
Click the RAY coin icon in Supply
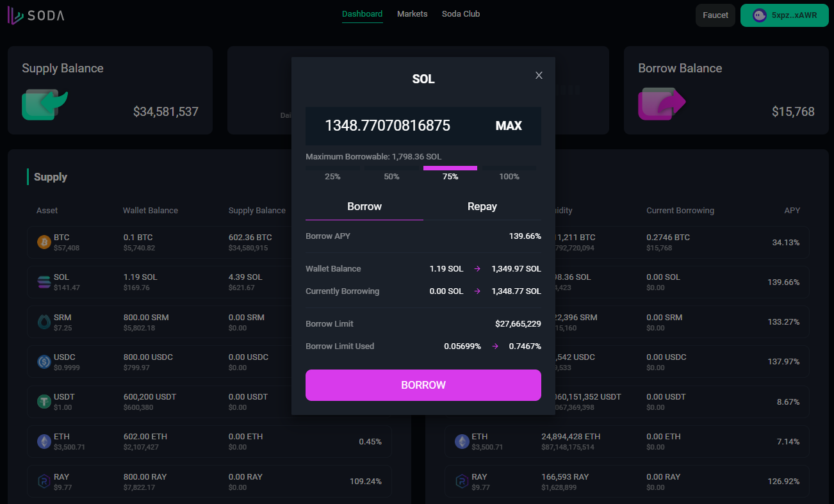pyautogui.click(x=44, y=482)
